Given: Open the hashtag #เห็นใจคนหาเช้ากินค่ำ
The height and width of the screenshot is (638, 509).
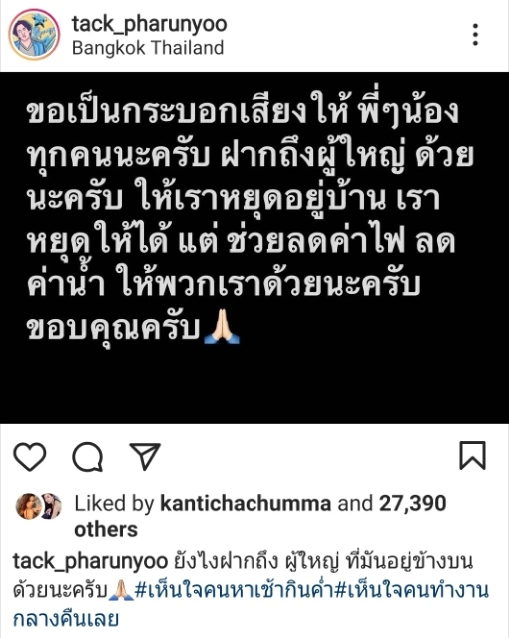Looking at the screenshot, I should (234, 590).
